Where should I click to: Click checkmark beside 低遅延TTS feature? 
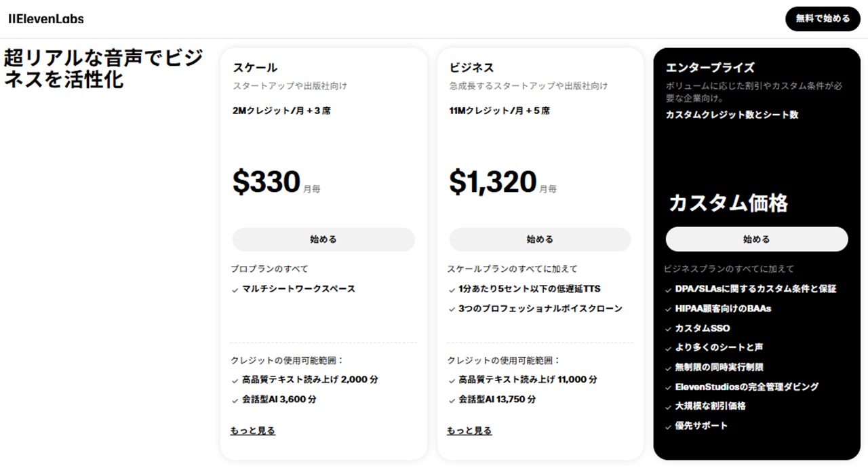click(452, 290)
